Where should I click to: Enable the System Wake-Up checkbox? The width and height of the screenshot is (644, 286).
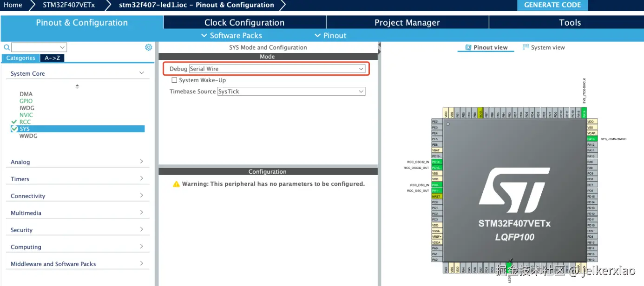[x=174, y=80]
